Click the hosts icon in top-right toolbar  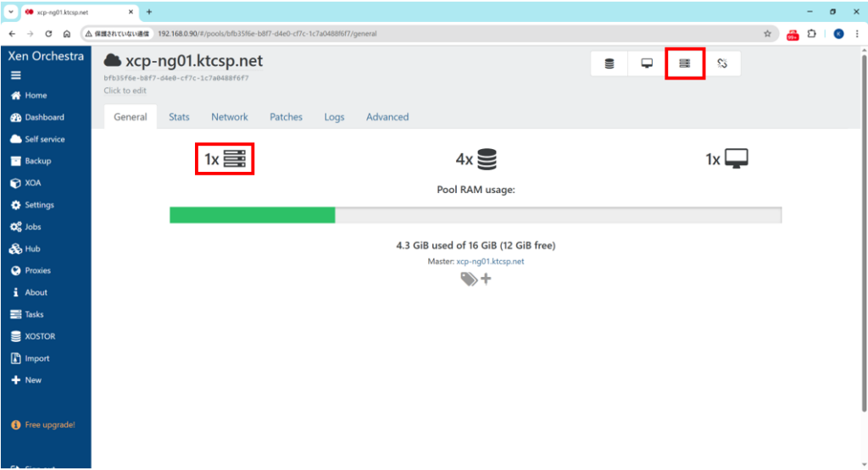point(684,64)
